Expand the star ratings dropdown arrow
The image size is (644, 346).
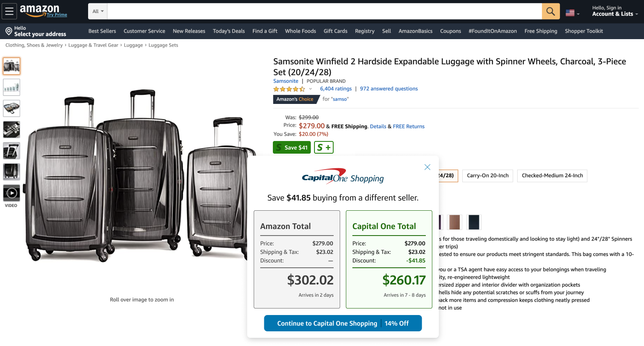pyautogui.click(x=310, y=89)
